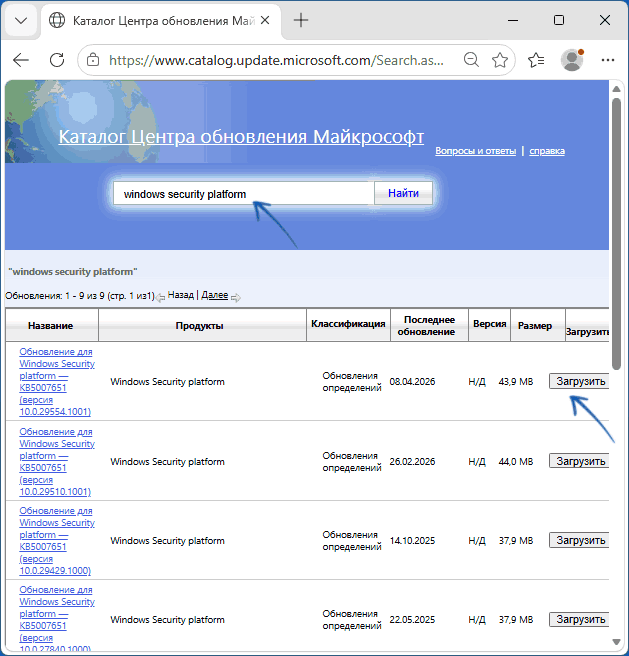Click Загрузить for the 08.04.2026 update
This screenshot has width=629, height=656.
pyautogui.click(x=580, y=381)
